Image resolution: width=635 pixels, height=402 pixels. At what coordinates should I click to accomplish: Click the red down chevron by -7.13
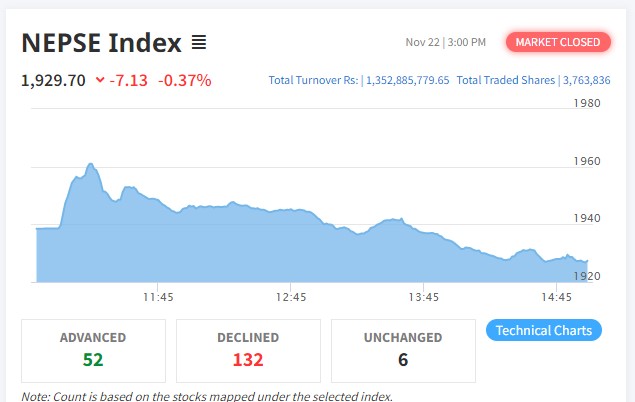pyautogui.click(x=101, y=80)
